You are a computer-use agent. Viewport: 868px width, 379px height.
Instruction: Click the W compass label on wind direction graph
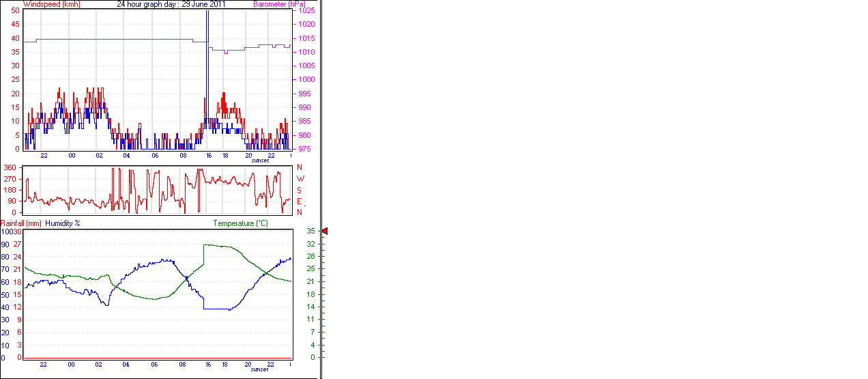(300, 179)
